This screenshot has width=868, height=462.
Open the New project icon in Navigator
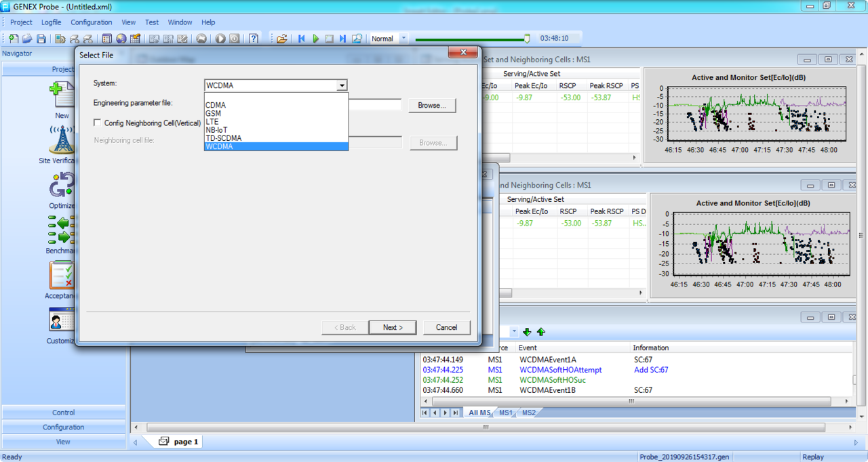[x=62, y=95]
